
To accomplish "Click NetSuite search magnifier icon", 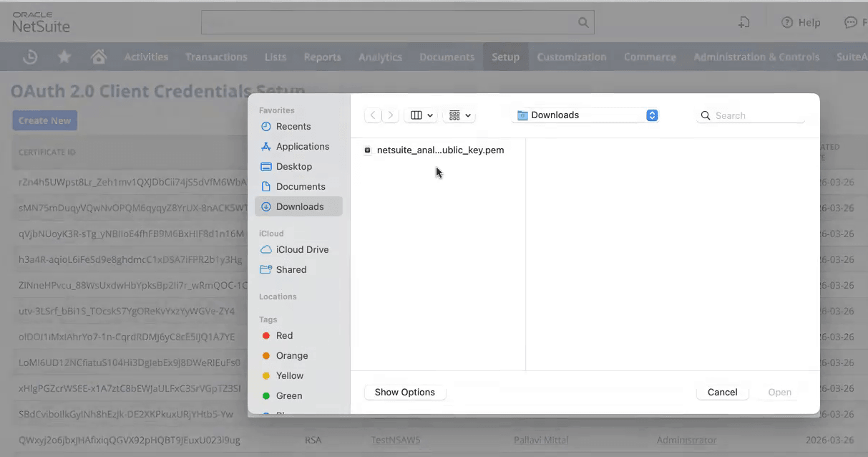I will pyautogui.click(x=583, y=22).
